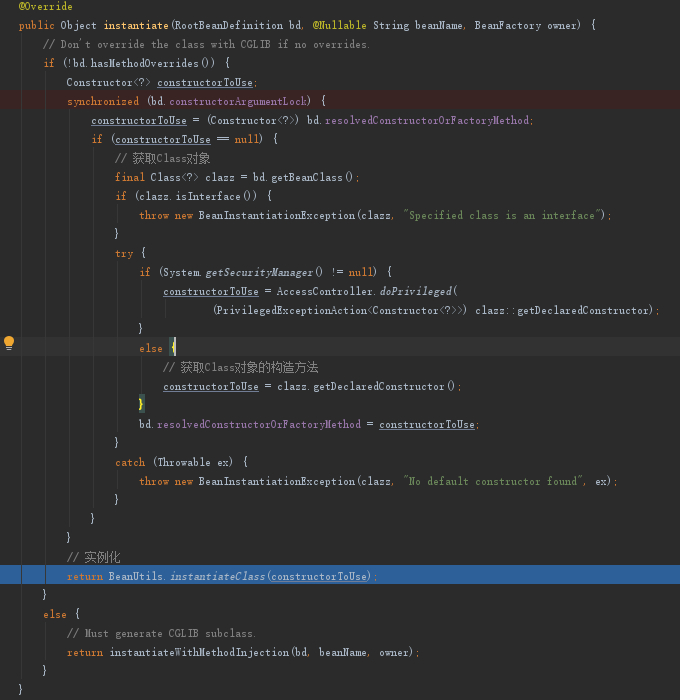680x700 pixels.
Task: Click the "Must generate CGLIB subclass" comment
Action: click(x=161, y=633)
